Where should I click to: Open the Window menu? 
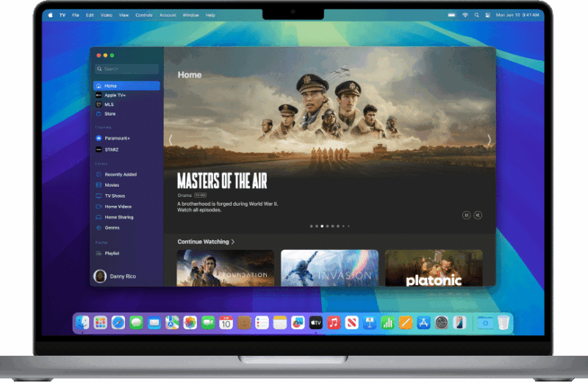pyautogui.click(x=191, y=15)
